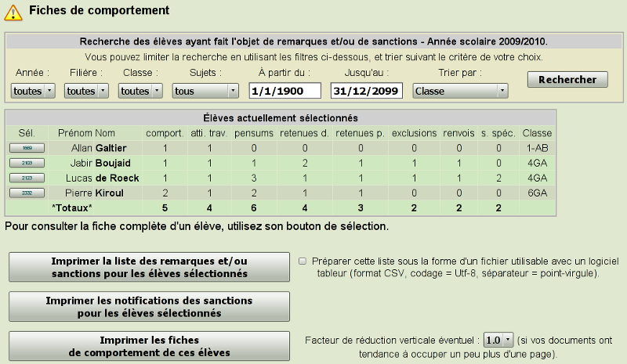
Task: Click the Classe column header in the table
Action: (x=537, y=133)
